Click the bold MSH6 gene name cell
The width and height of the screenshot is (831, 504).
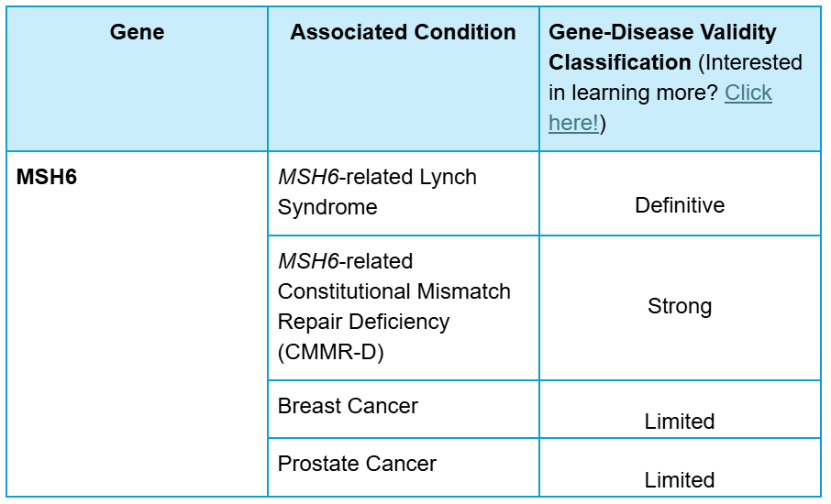(x=47, y=177)
